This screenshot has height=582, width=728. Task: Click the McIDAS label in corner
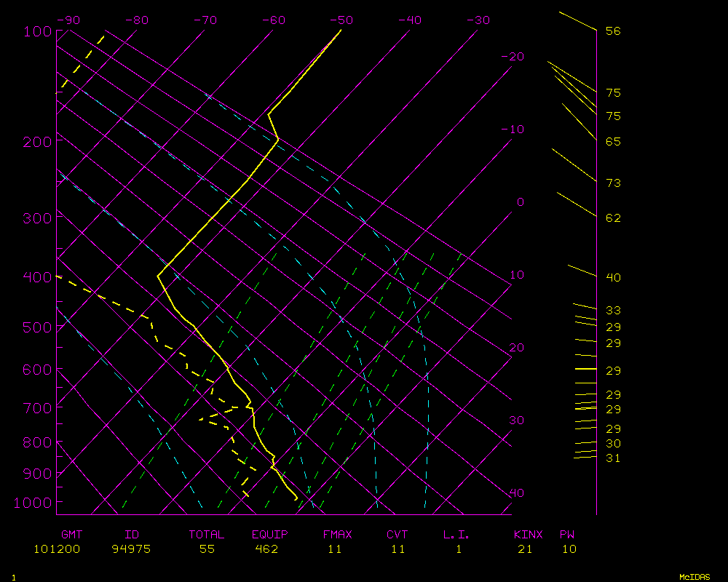click(695, 577)
